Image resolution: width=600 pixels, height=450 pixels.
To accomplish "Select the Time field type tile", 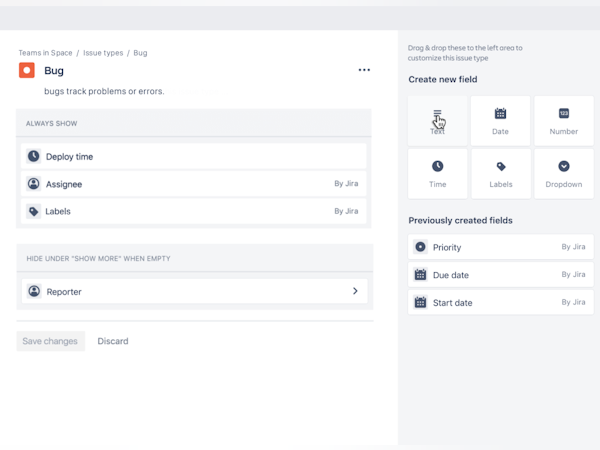I will (437, 173).
